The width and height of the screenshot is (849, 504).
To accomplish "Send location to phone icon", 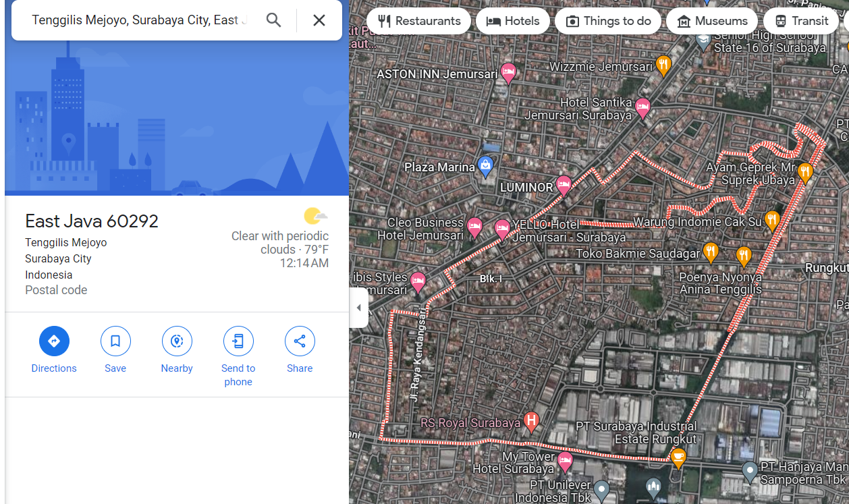I will pos(238,341).
